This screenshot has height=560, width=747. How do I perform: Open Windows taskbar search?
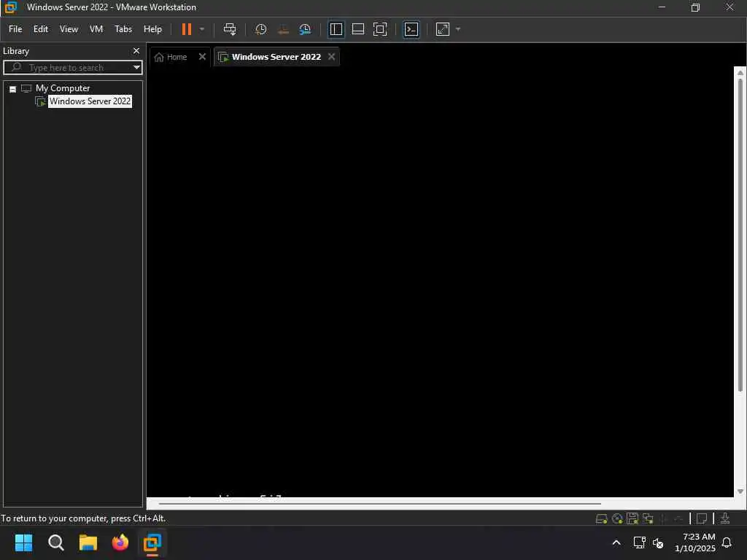point(55,542)
